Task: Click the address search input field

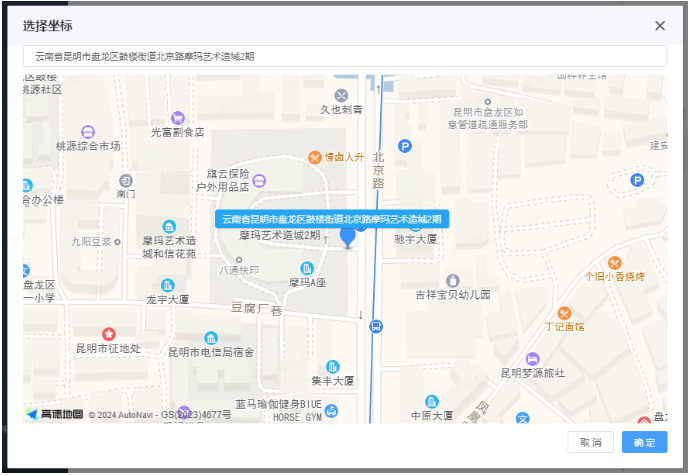Action: pyautogui.click(x=344, y=56)
